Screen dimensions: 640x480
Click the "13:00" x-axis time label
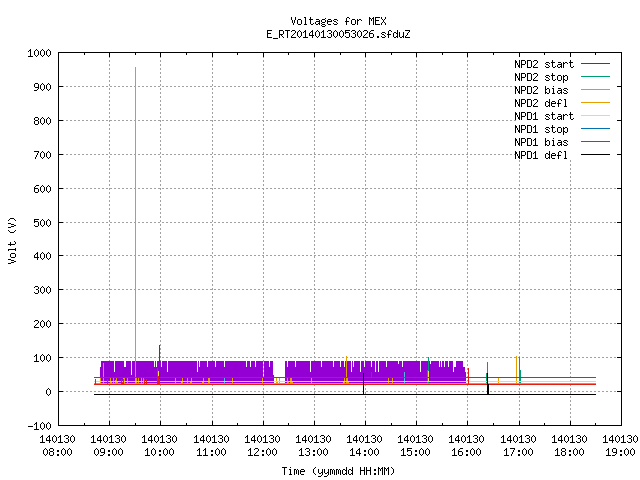[313, 453]
